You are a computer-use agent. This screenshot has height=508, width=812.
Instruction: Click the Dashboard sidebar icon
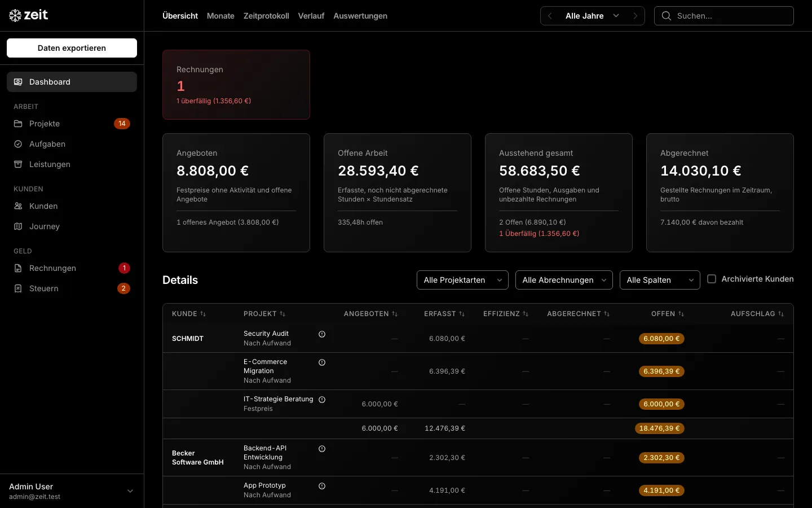point(18,82)
